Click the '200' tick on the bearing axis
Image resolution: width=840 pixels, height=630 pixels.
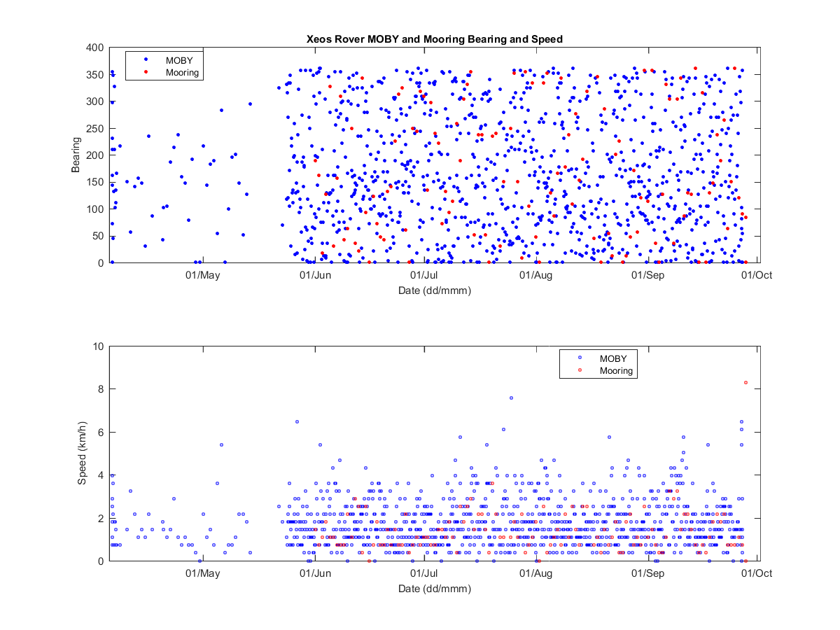[x=97, y=155]
